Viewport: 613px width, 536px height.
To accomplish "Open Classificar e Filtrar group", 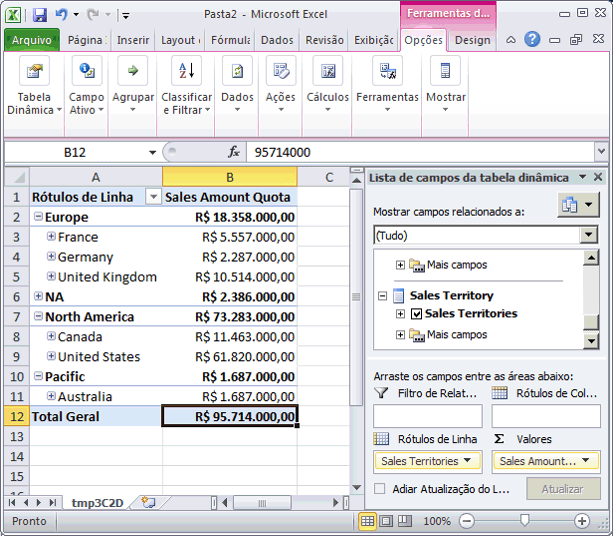I will 186,87.
